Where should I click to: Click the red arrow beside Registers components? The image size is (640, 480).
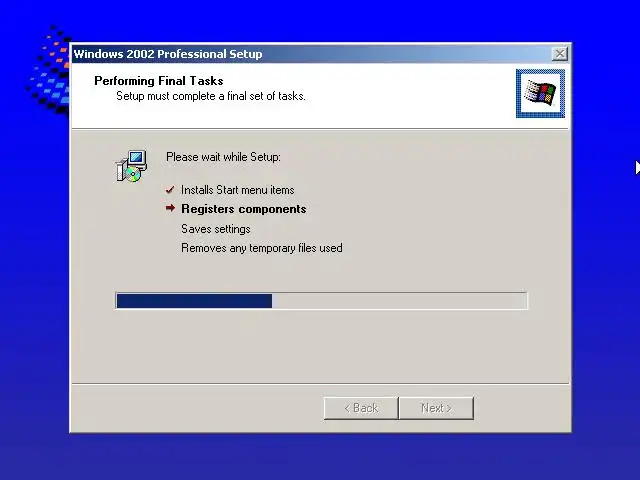click(x=170, y=208)
